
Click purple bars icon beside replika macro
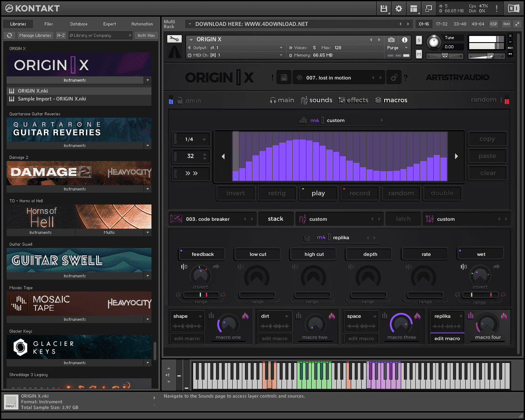[x=471, y=316]
